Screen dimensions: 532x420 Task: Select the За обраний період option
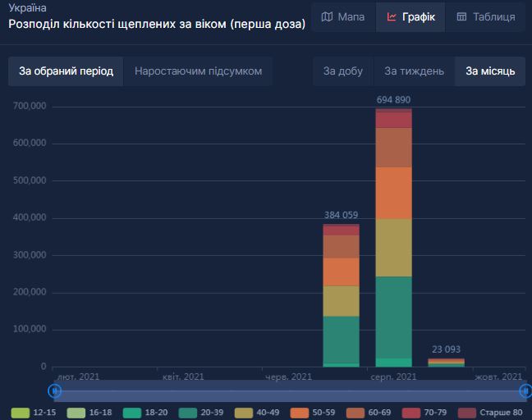point(66,71)
